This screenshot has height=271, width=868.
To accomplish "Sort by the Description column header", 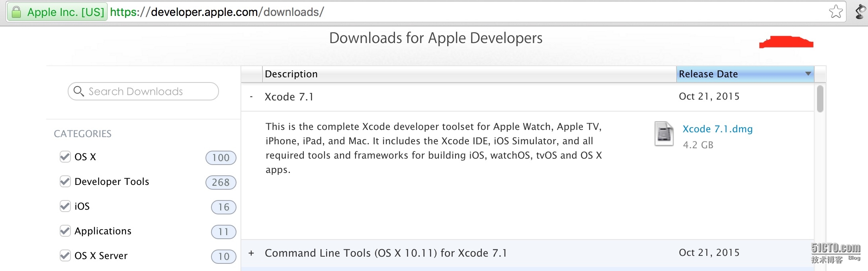I will click(469, 74).
